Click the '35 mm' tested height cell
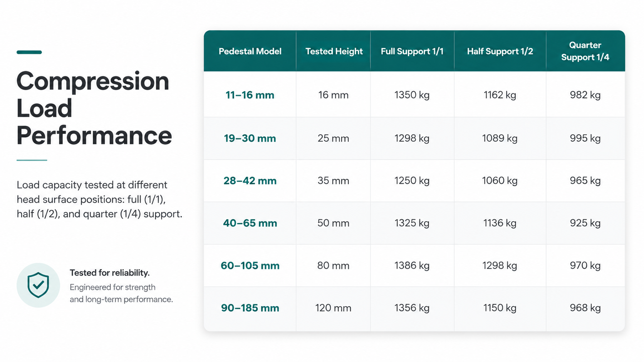 [x=333, y=181]
